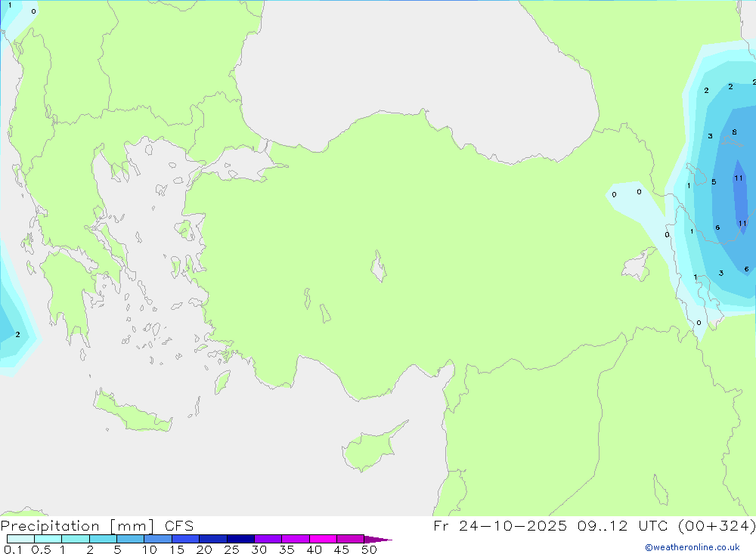Pick the 10–15 mm blue legend swatch
Viewport: 756px width, 554px height.
coord(158,539)
